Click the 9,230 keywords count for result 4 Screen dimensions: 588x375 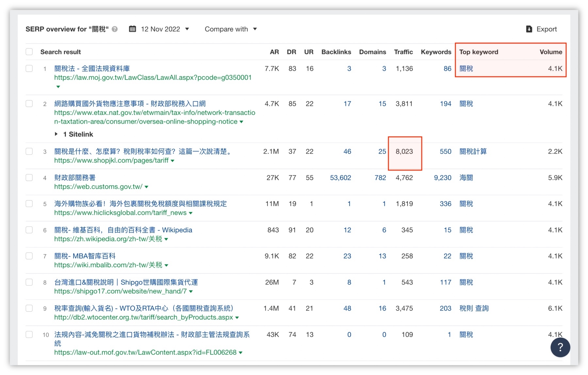click(442, 177)
